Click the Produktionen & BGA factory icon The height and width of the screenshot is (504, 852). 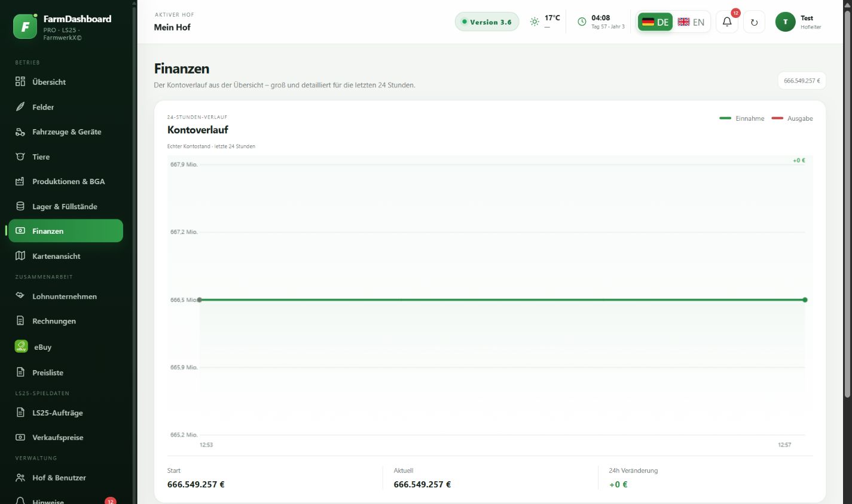point(20,181)
